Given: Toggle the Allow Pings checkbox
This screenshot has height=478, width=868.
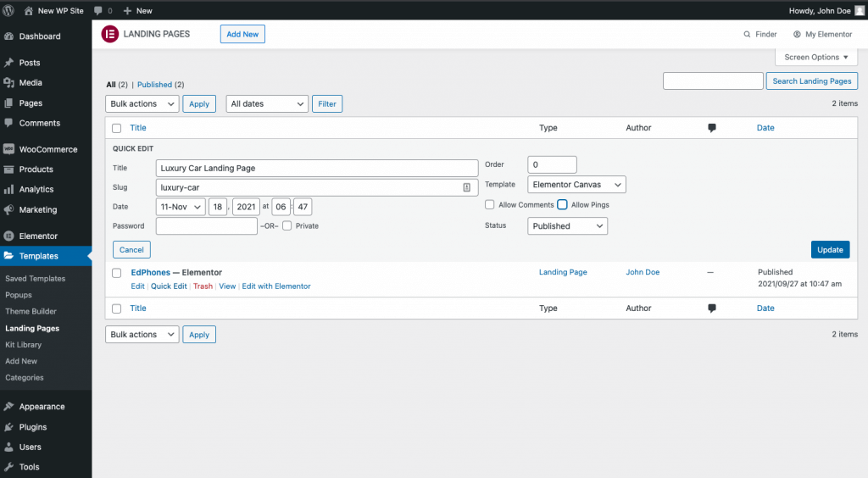Looking at the screenshot, I should click(x=562, y=205).
